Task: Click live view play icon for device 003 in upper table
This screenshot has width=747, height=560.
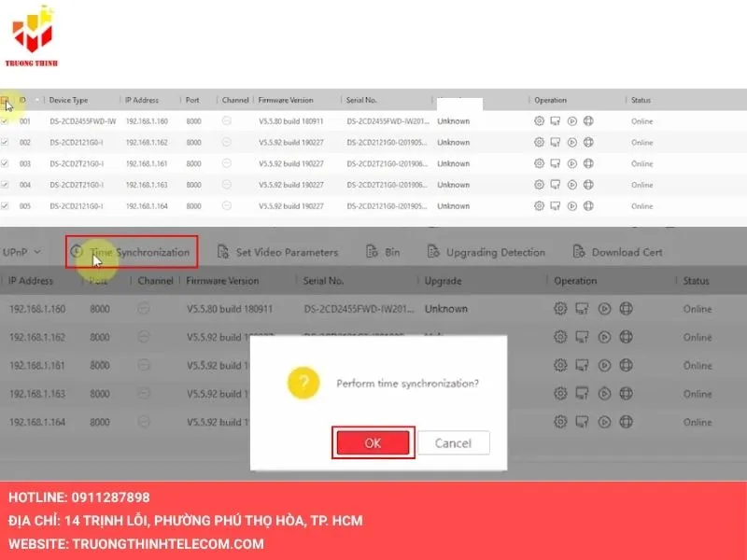Action: point(571,163)
